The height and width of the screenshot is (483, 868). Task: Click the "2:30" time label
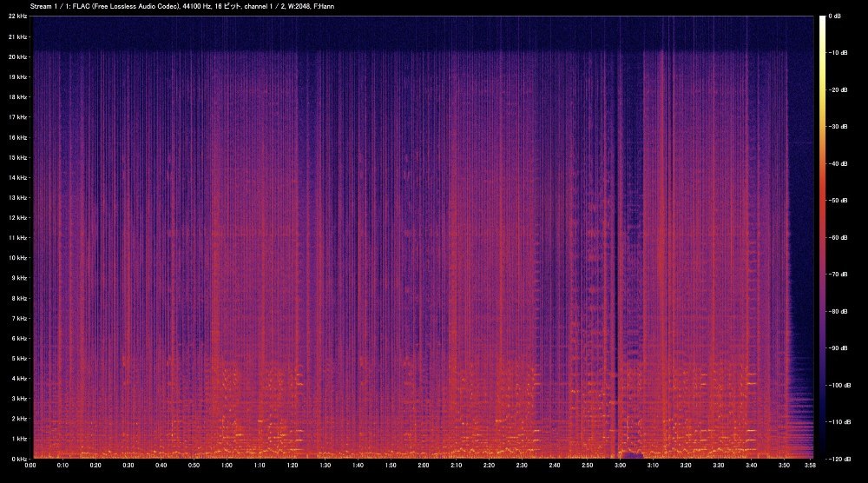[x=522, y=466]
